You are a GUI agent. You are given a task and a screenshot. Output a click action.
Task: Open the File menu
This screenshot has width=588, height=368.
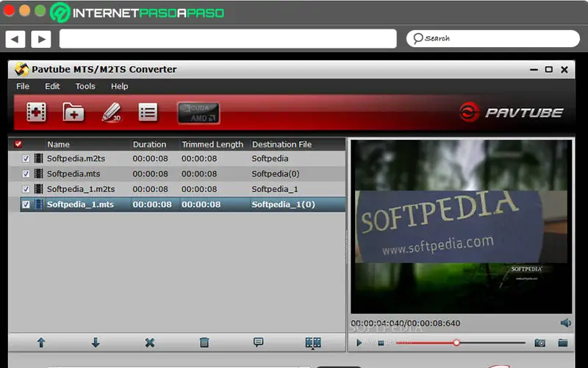tap(23, 86)
